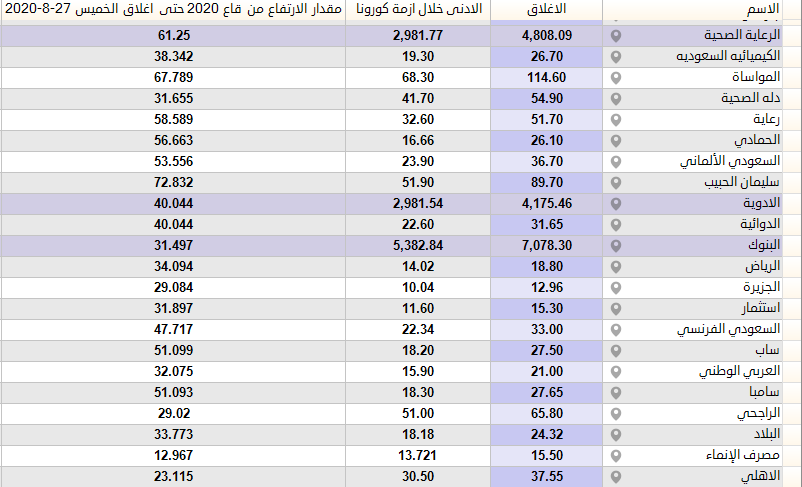Select the المواساة company name

(756, 77)
